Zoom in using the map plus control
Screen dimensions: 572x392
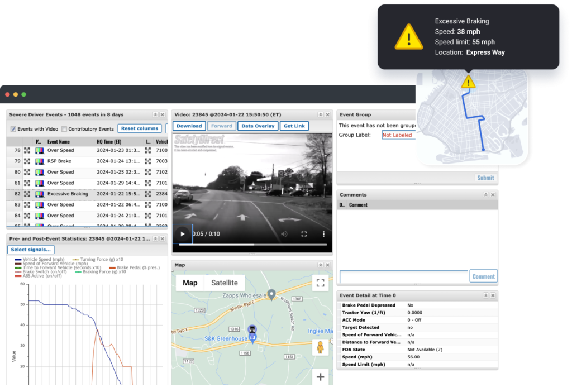[x=320, y=377]
